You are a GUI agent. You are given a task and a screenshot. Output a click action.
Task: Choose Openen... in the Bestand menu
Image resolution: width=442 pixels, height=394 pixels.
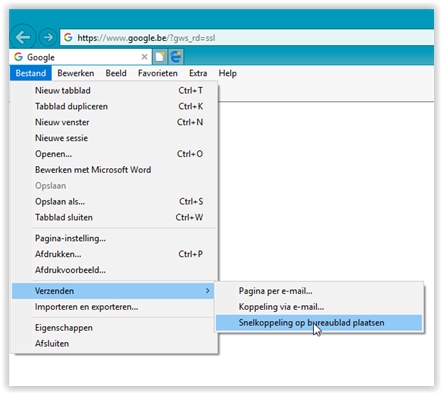click(115, 154)
